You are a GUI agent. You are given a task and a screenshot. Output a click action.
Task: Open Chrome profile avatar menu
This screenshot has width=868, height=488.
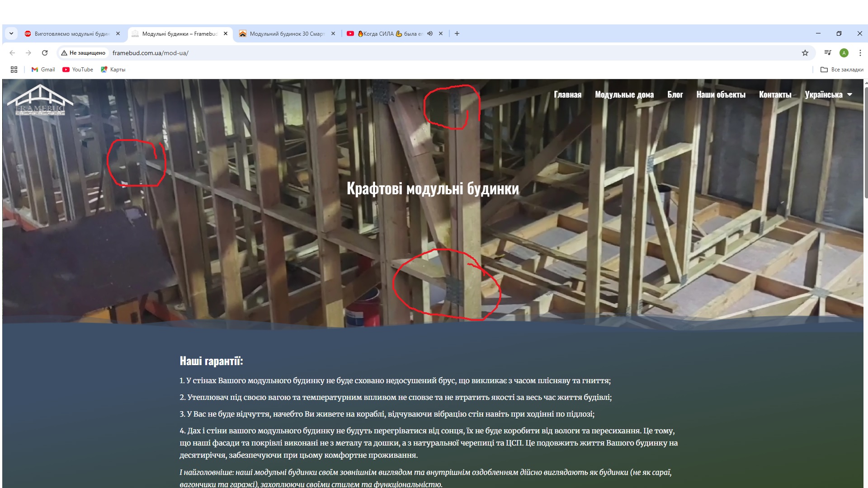coord(844,53)
